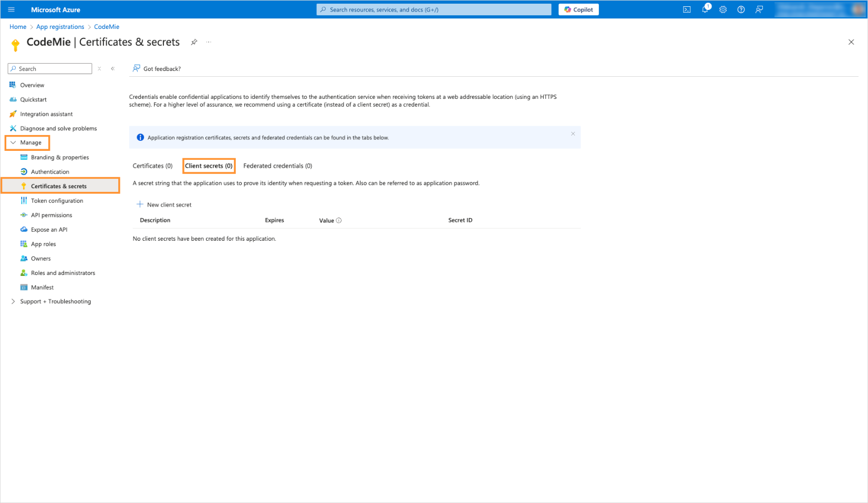
Task: Dismiss the blue information banner
Action: click(573, 134)
